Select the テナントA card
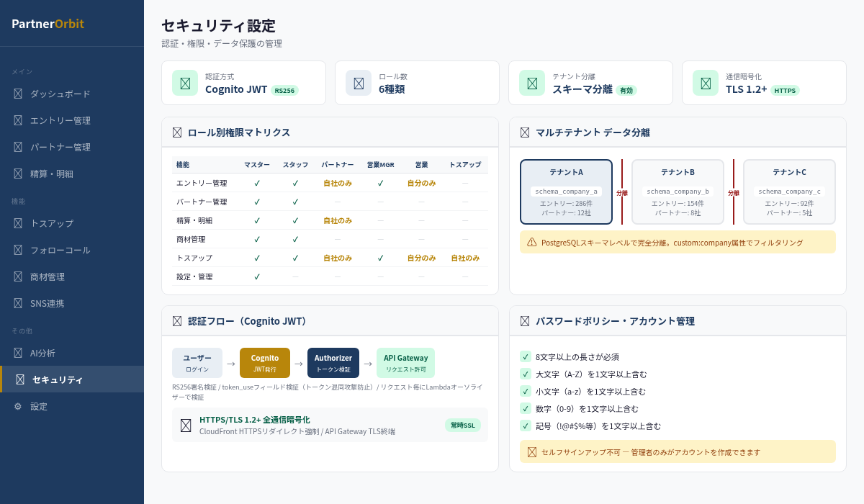The width and height of the screenshot is (864, 504). (x=566, y=192)
